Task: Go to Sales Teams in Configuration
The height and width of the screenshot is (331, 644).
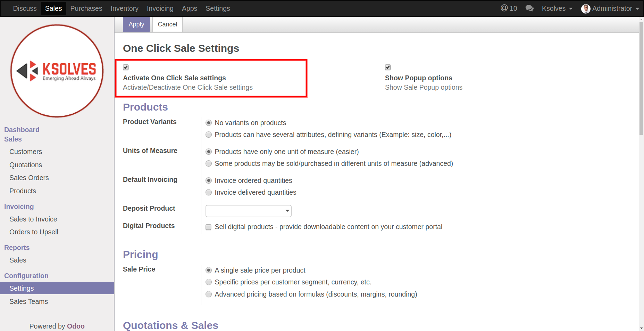Action: (x=28, y=301)
